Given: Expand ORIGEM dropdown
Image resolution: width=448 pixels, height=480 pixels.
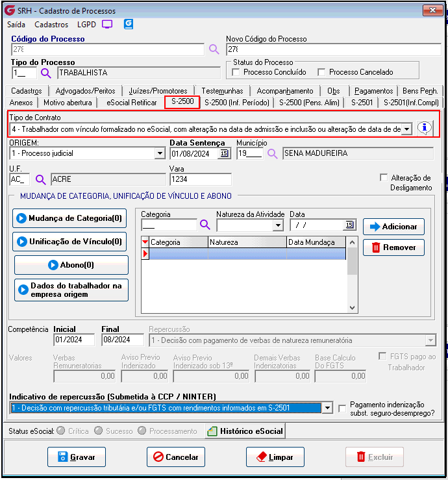Looking at the screenshot, I should (x=160, y=153).
